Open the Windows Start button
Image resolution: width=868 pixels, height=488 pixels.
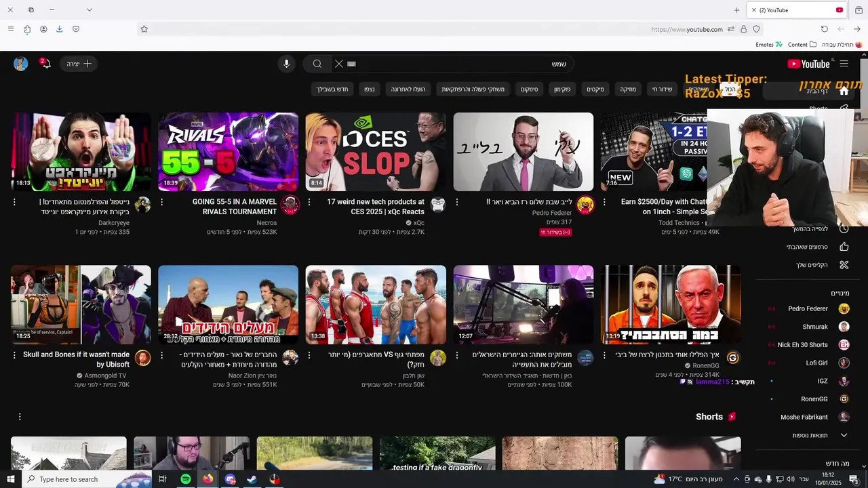point(11,479)
